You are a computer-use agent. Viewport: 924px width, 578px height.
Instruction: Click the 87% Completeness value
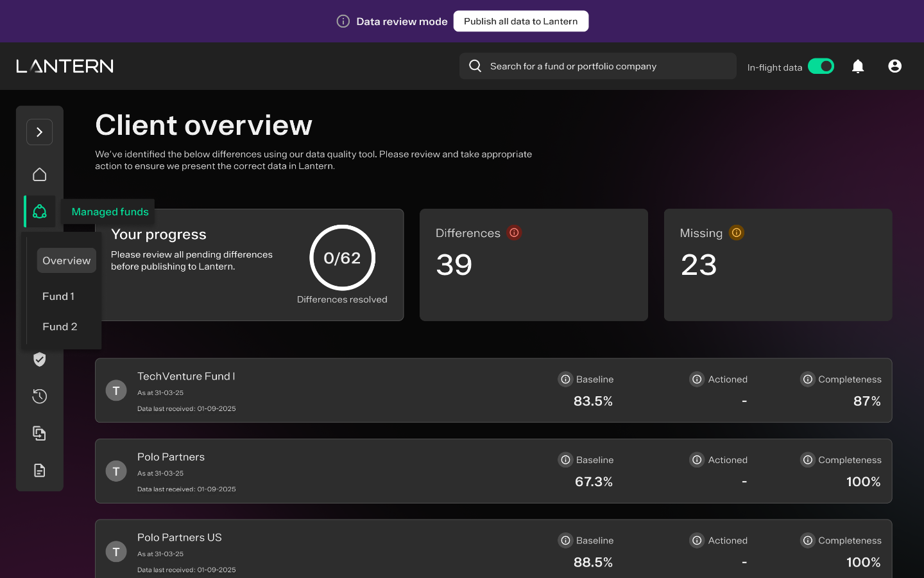[867, 401]
